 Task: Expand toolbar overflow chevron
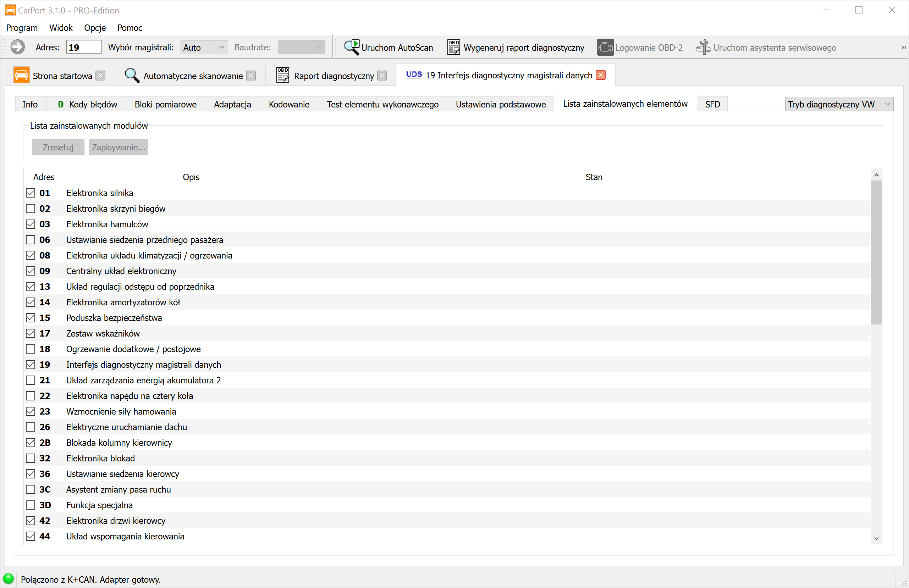tap(904, 48)
